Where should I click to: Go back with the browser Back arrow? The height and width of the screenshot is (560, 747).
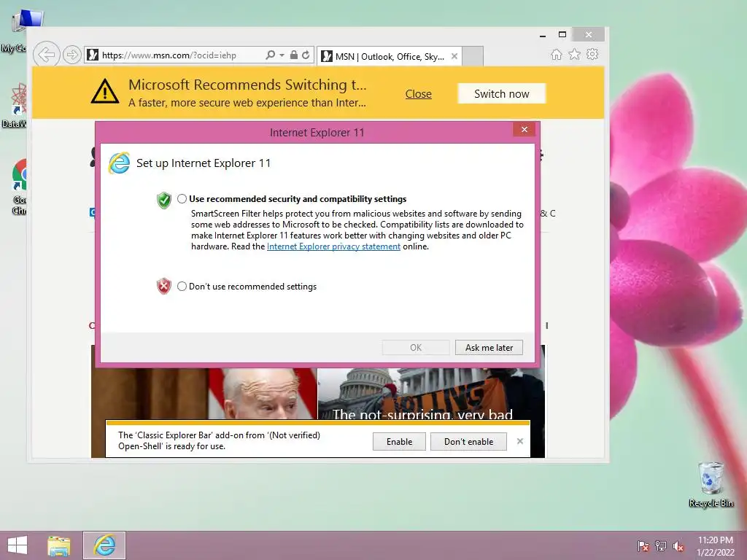click(x=46, y=55)
